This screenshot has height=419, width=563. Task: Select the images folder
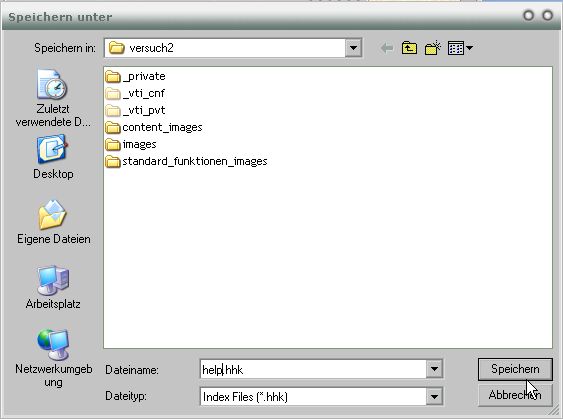(131, 144)
